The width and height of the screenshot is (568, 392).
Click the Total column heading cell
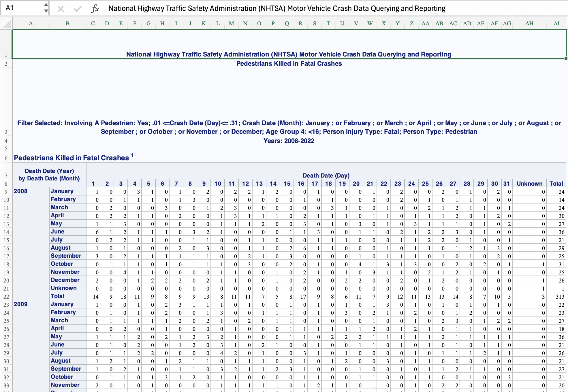[x=556, y=184]
